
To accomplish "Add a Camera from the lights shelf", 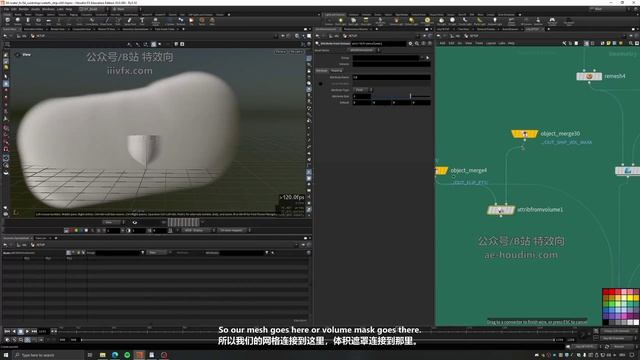I will pyautogui.click(x=329, y=21).
